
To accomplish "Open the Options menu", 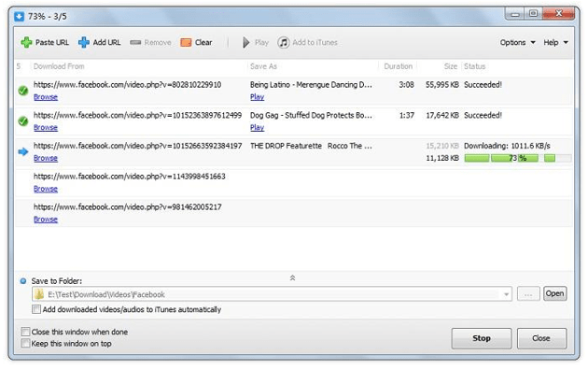I will [517, 42].
